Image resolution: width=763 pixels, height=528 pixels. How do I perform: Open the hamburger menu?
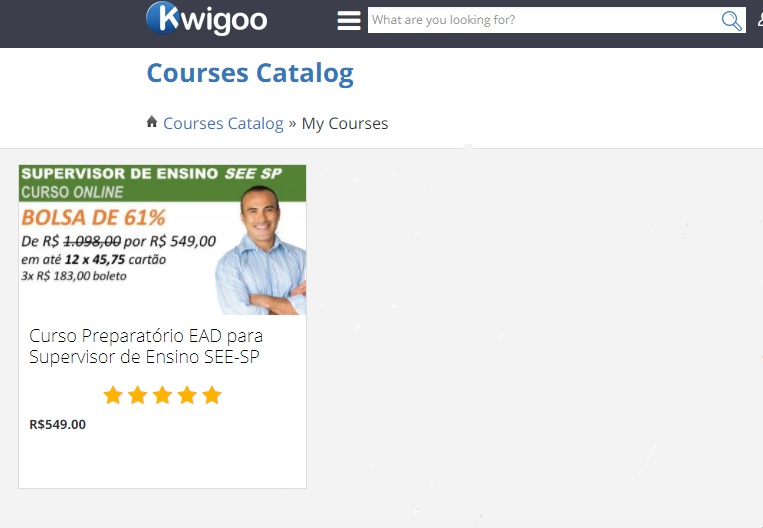pos(349,20)
